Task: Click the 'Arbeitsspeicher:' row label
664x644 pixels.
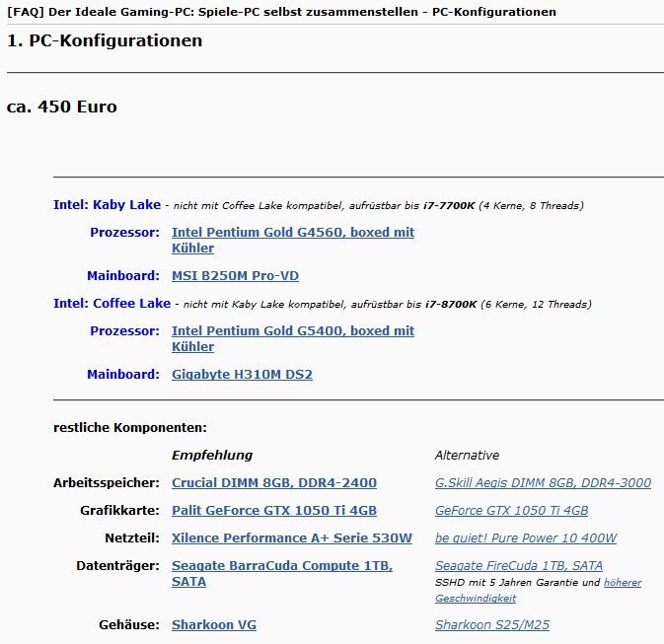Action: [107, 482]
